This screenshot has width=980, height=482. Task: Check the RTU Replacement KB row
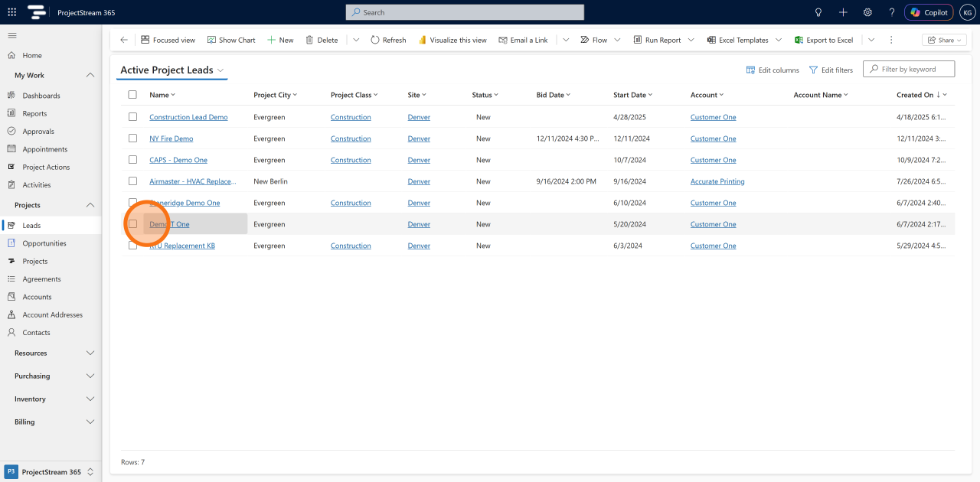(x=132, y=246)
